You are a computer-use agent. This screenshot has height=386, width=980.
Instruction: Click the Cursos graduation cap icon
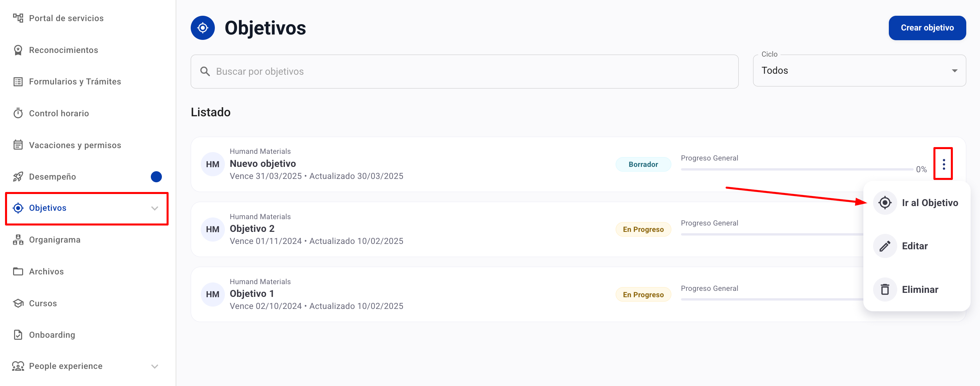18,303
